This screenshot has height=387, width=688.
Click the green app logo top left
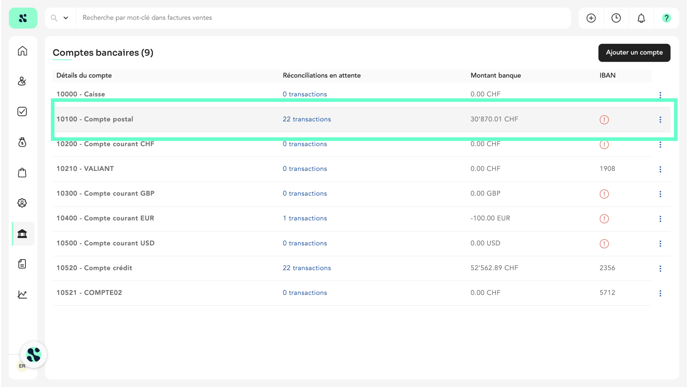(x=23, y=18)
